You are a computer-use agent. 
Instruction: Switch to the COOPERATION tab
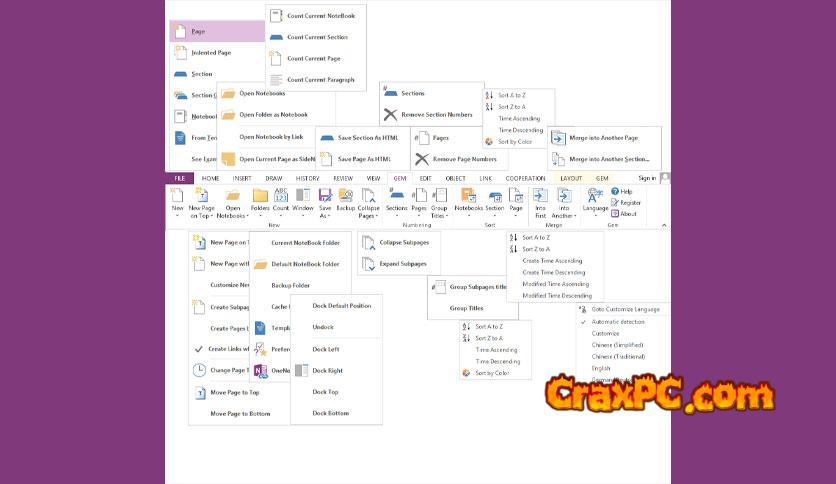click(525, 178)
